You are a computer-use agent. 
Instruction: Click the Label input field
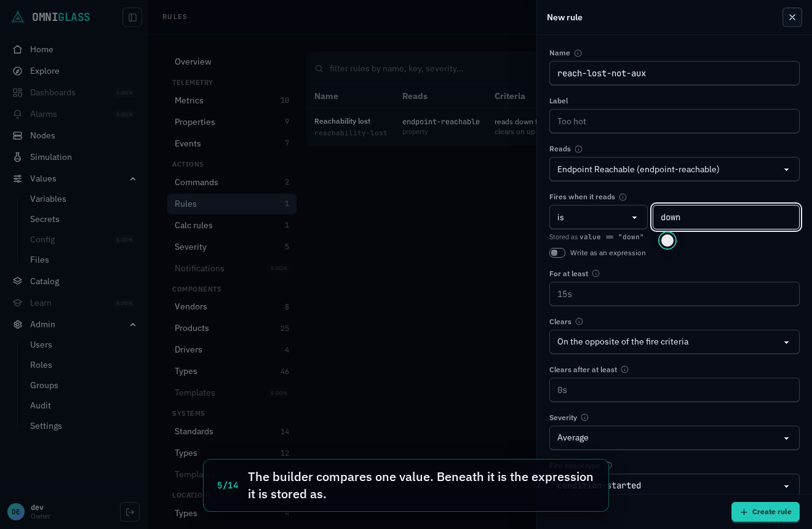[x=674, y=121]
